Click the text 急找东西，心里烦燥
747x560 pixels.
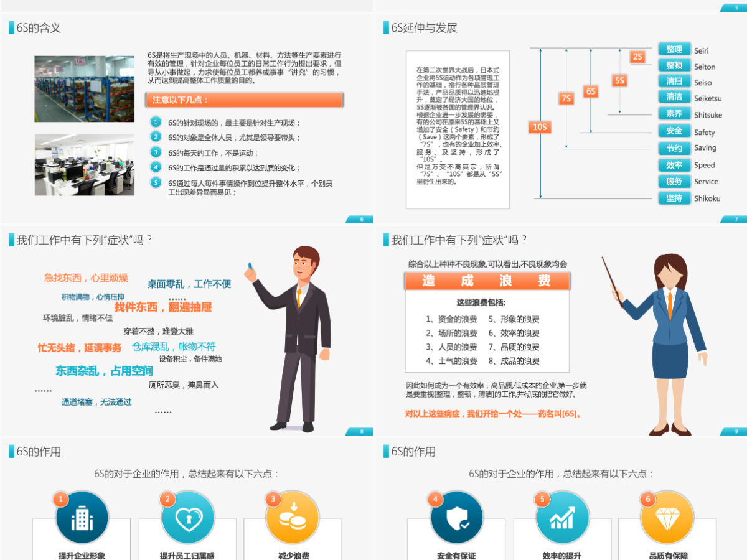86,278
